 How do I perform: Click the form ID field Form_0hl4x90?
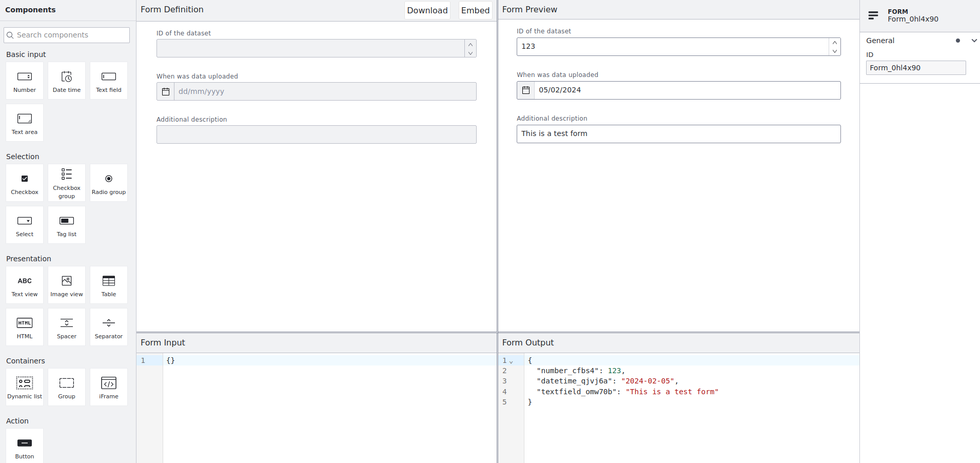(916, 68)
